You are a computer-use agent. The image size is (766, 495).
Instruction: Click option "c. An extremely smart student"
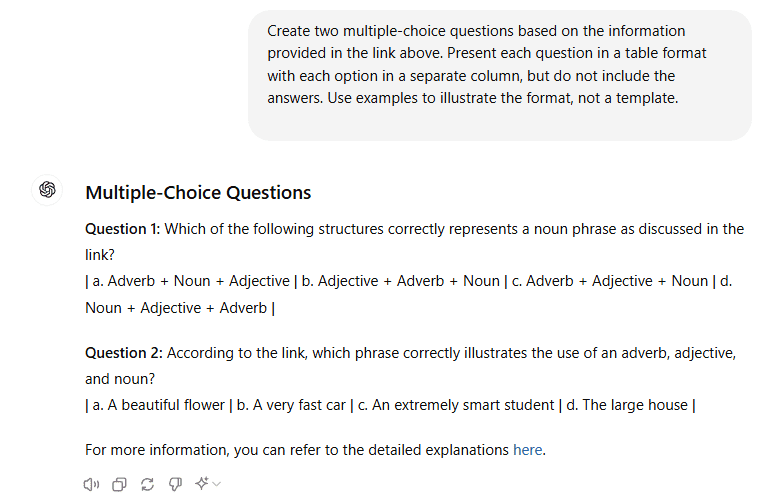click(456, 405)
